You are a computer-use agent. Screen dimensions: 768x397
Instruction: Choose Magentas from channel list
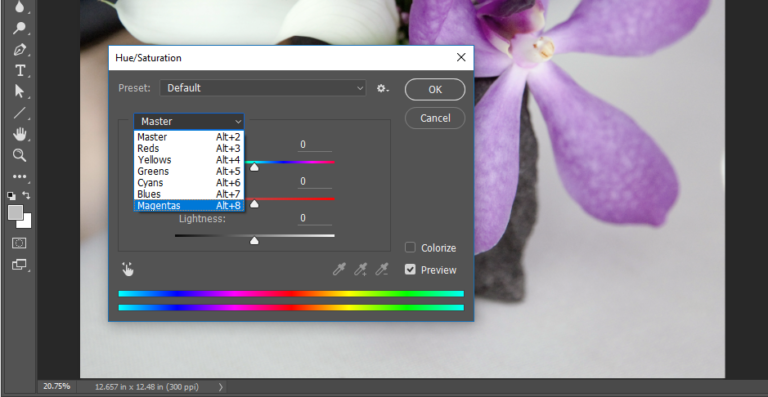click(189, 206)
